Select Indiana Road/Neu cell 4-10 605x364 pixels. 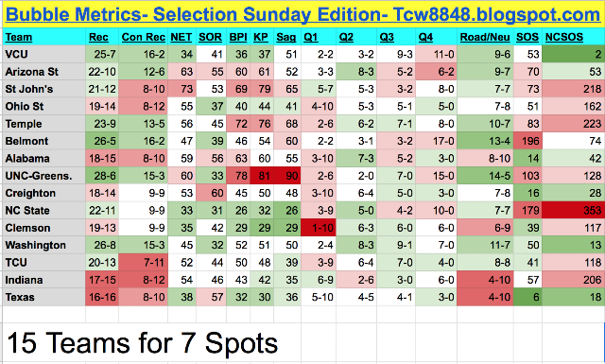click(485, 280)
